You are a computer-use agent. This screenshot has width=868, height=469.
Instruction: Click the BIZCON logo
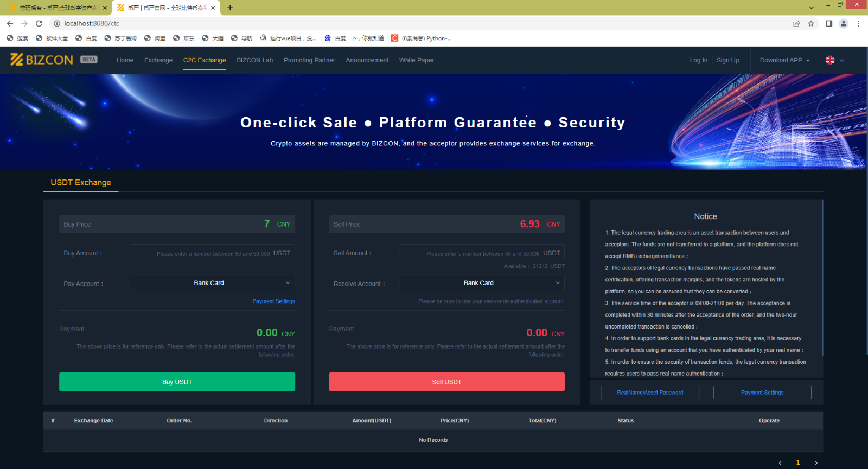point(41,60)
